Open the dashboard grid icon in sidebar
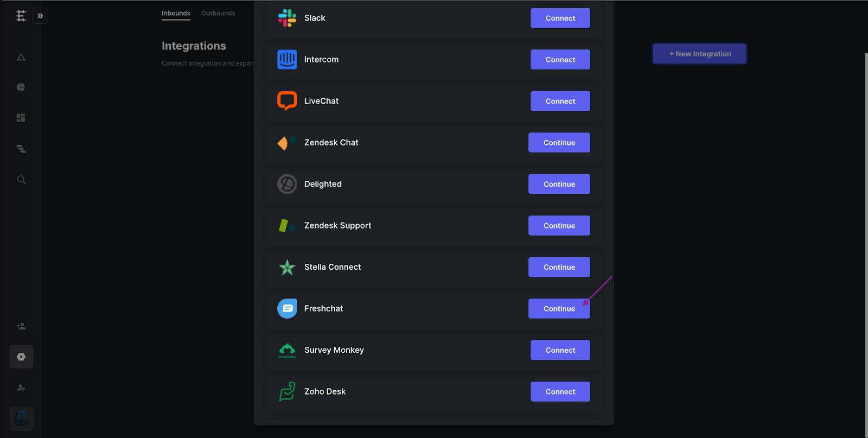The height and width of the screenshot is (438, 868). click(21, 118)
